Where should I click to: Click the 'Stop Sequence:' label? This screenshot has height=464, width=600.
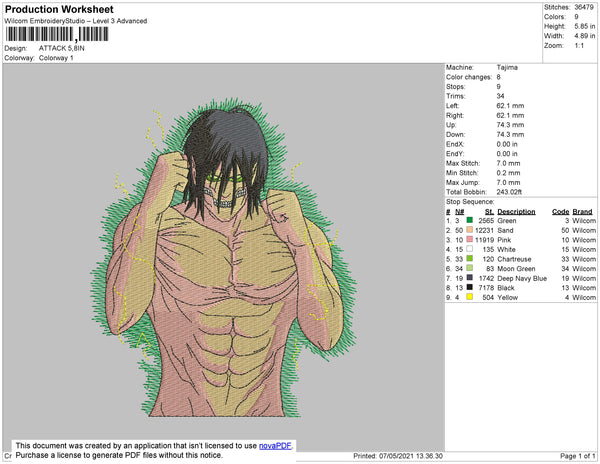pyautogui.click(x=470, y=202)
